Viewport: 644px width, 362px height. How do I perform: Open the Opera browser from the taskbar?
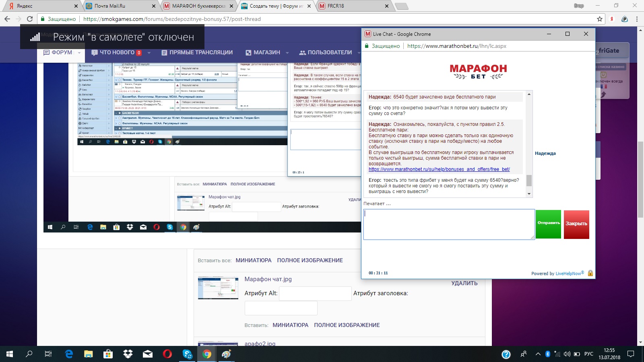click(x=167, y=354)
